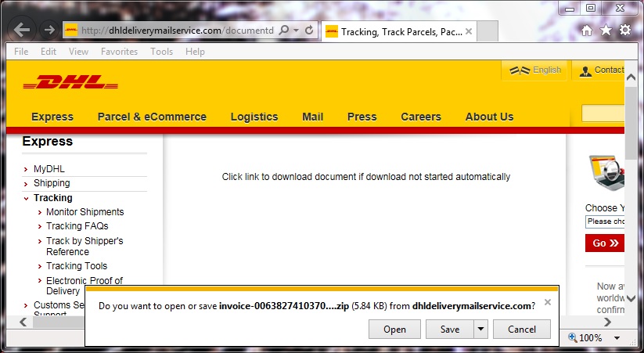Expand the Save options arrow
Screen dimensions: 644x353
coord(480,330)
